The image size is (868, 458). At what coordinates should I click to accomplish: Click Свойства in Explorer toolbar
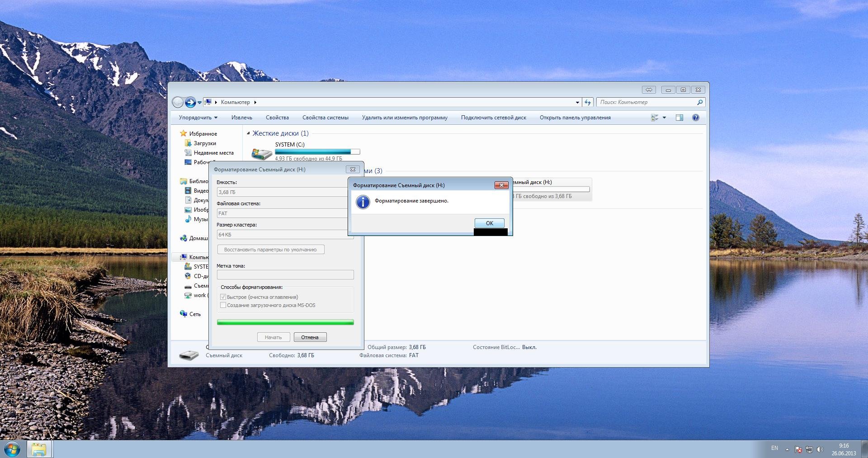click(277, 118)
